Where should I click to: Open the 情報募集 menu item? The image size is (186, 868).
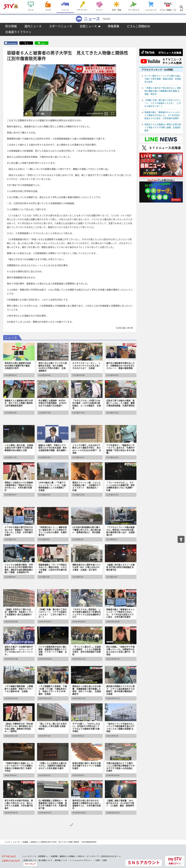[113, 26]
